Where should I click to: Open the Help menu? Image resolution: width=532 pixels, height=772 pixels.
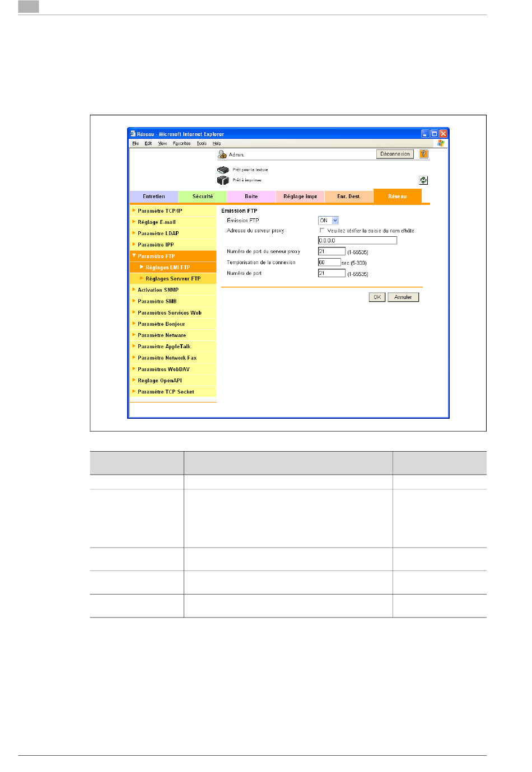pyautogui.click(x=217, y=143)
